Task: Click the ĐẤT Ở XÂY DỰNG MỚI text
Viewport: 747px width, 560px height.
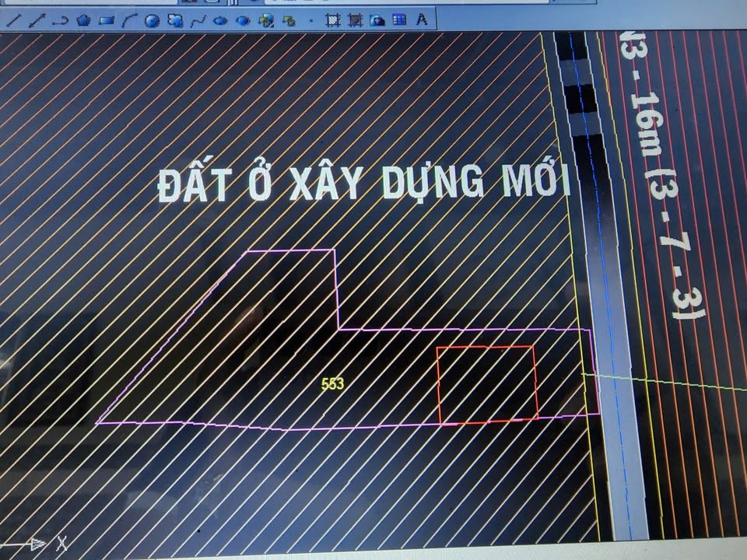Action: click(x=364, y=183)
